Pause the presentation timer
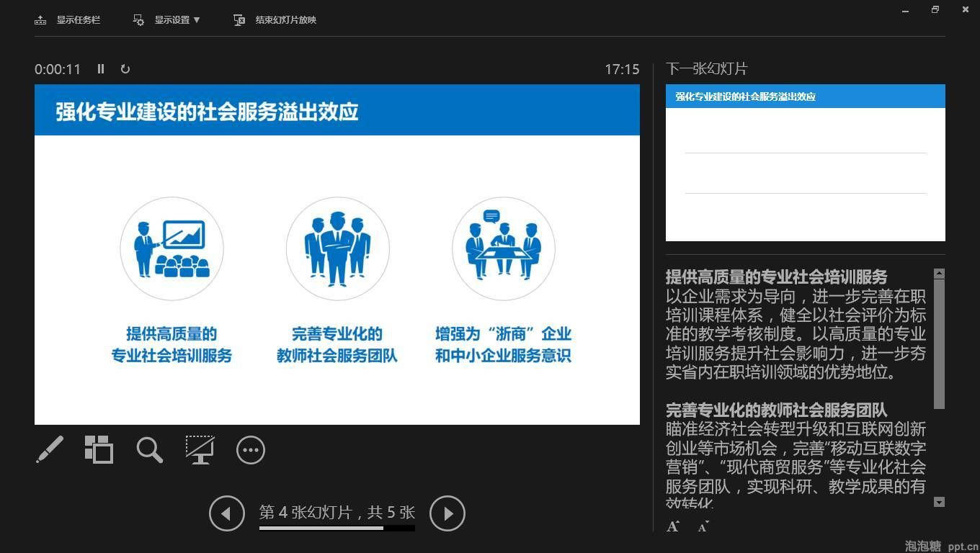This screenshot has width=980, height=553. pyautogui.click(x=101, y=69)
